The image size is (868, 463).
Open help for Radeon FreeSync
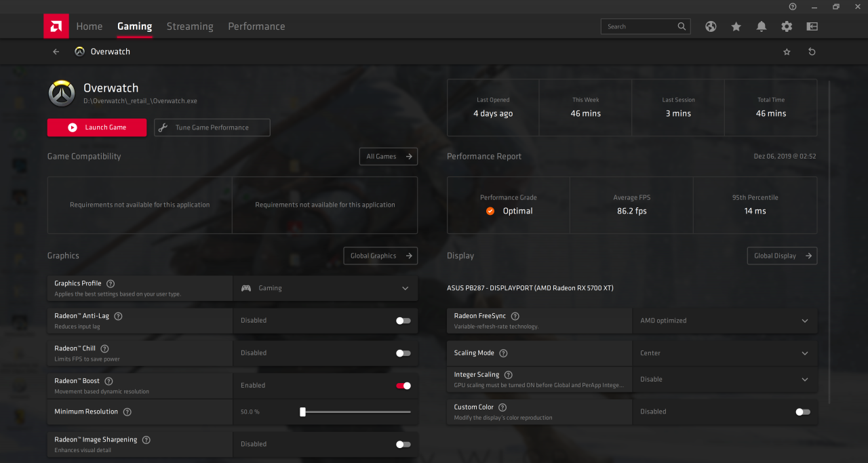[x=515, y=316]
